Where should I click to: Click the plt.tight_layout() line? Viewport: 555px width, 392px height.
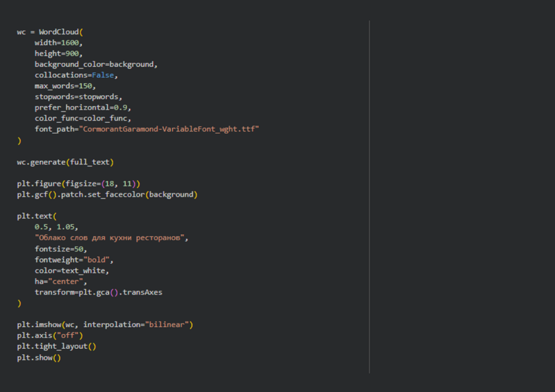[57, 346]
